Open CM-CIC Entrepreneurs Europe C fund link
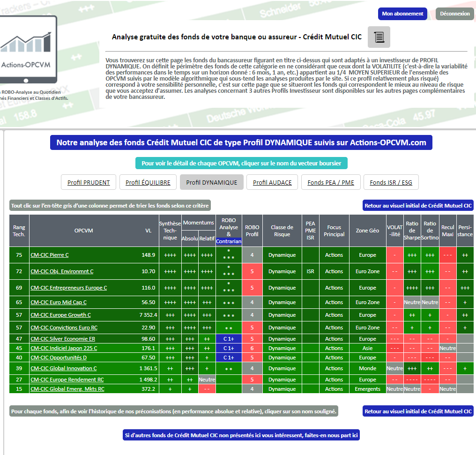Viewport: 476px width, 455px height. coord(68,288)
